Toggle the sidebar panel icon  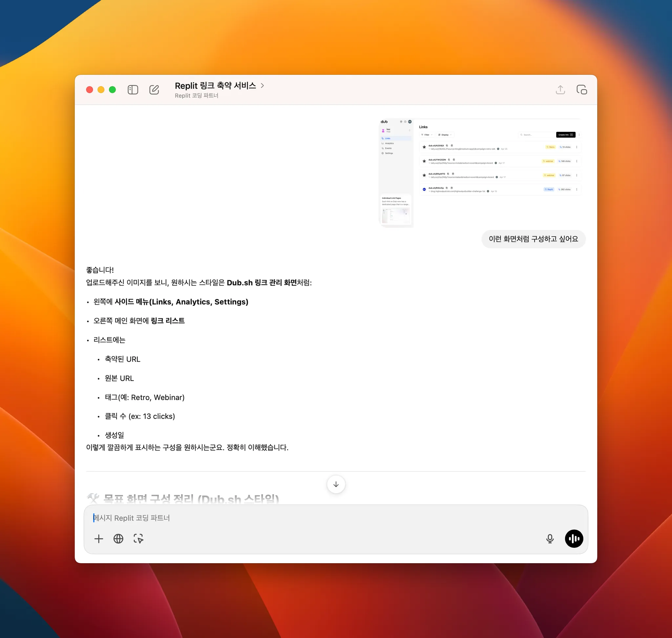coord(133,90)
